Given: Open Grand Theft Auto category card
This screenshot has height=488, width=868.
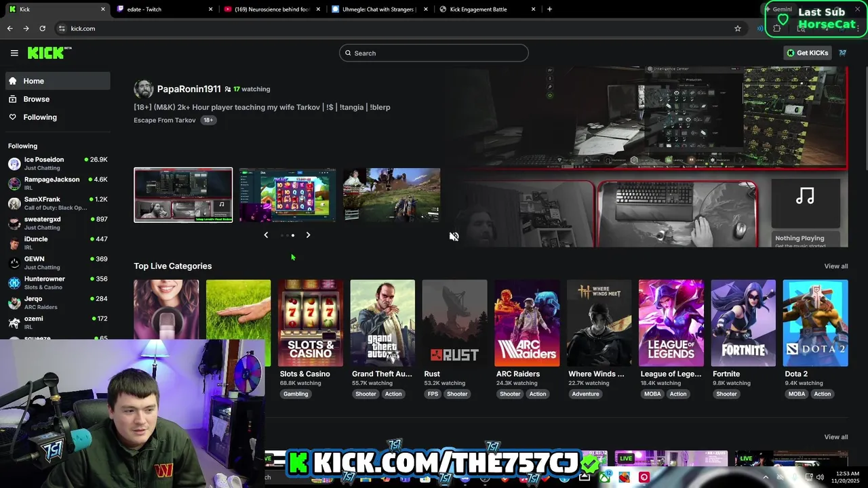Looking at the screenshot, I should (382, 323).
